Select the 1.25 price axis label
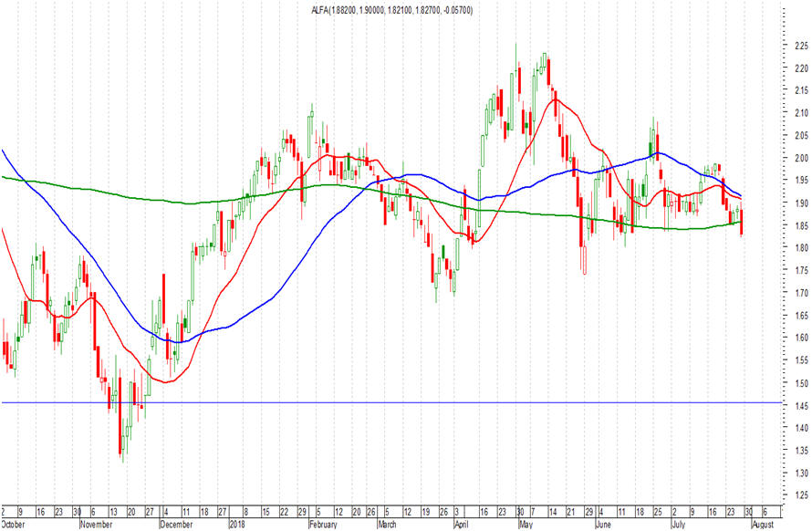Screen dimensions: 812x531 pos(801,495)
